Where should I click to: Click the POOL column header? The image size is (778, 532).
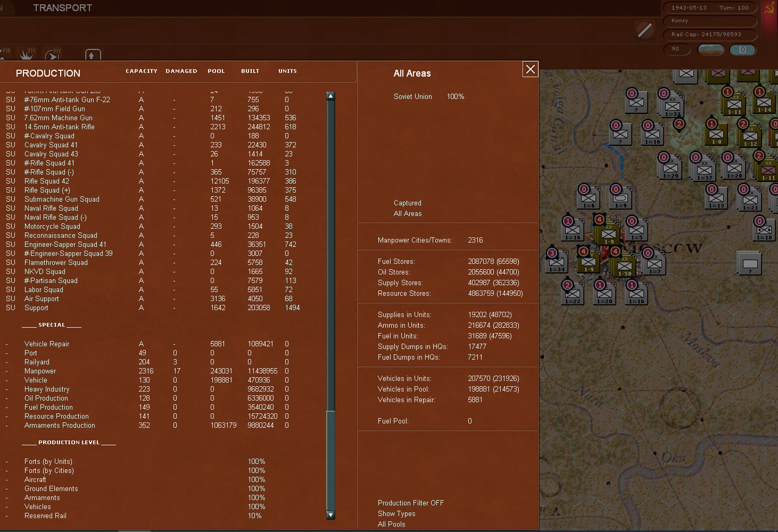click(x=216, y=71)
